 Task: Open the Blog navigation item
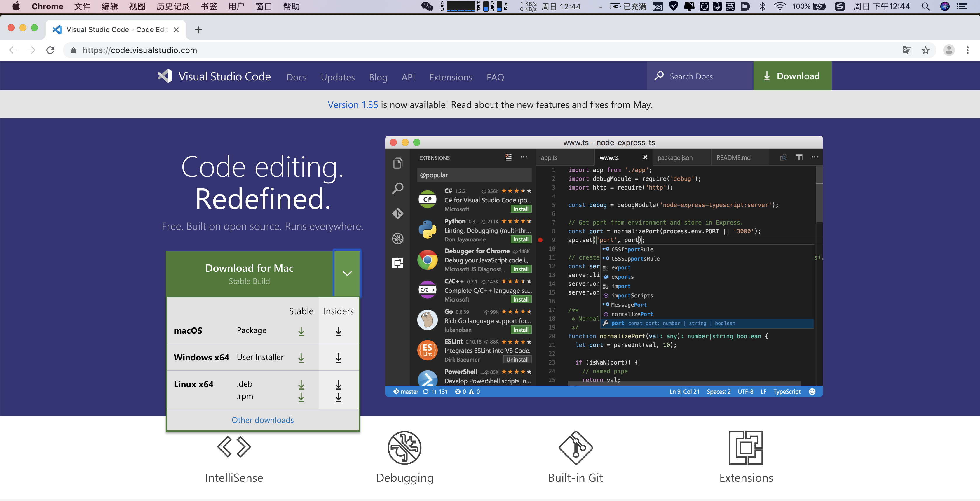point(378,77)
